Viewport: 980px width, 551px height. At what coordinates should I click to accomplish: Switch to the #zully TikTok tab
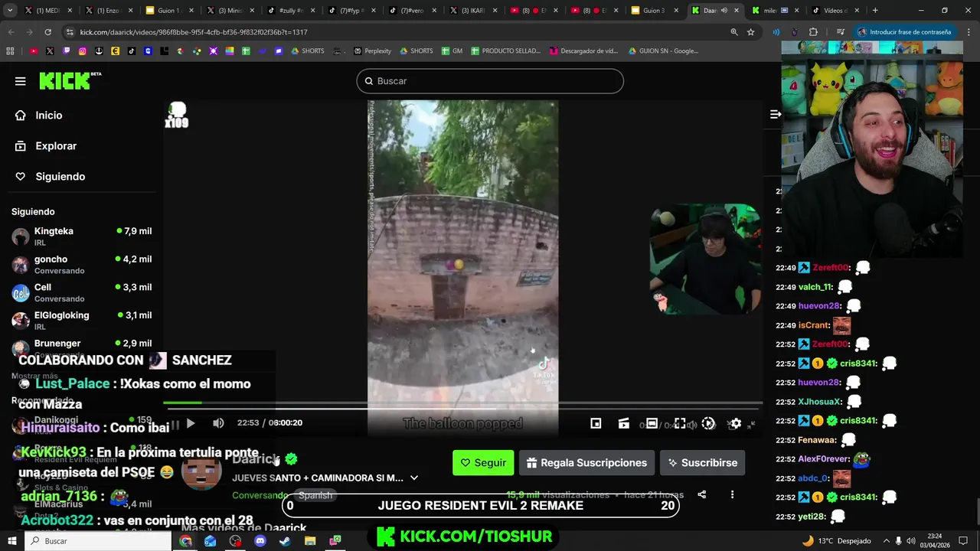[290, 11]
